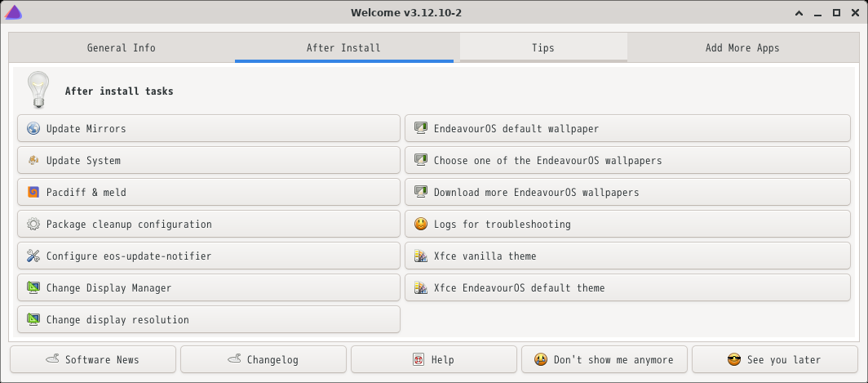Click the sunglasses emoji on See you later
The width and height of the screenshot is (868, 383).
(734, 359)
